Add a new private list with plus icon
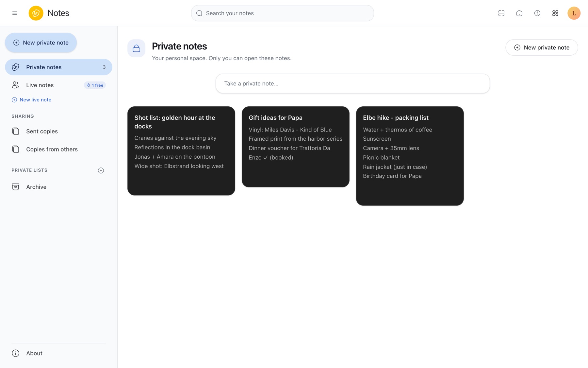 [x=101, y=170]
